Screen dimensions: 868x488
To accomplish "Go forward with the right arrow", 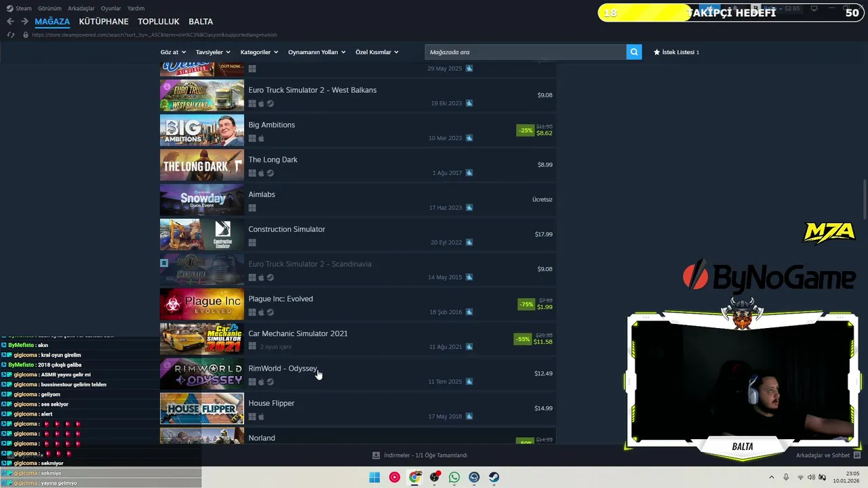I will point(24,22).
